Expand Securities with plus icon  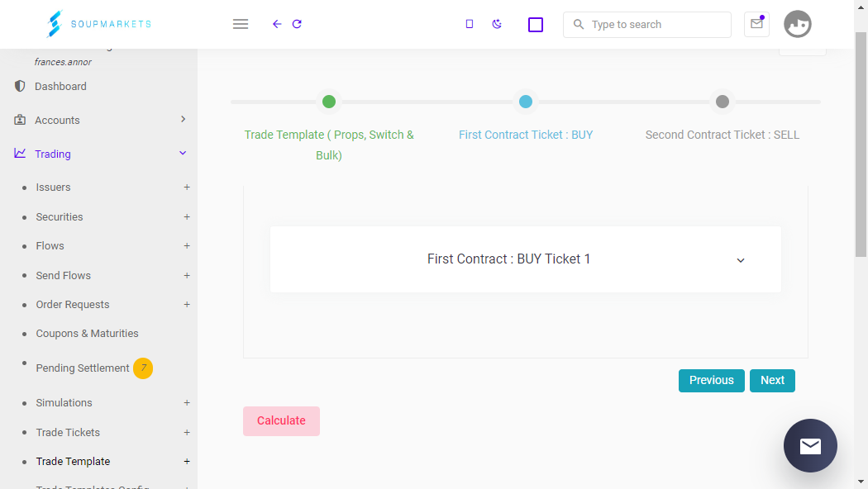pos(187,217)
